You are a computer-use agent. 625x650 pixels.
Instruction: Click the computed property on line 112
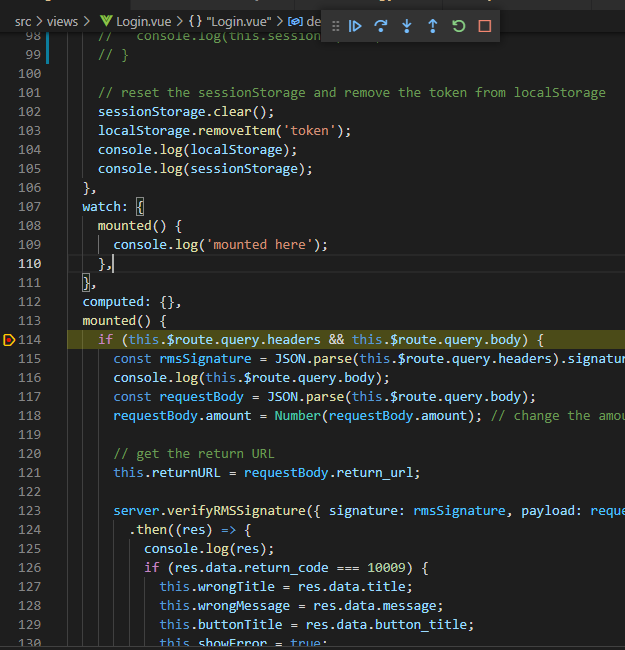(116, 302)
